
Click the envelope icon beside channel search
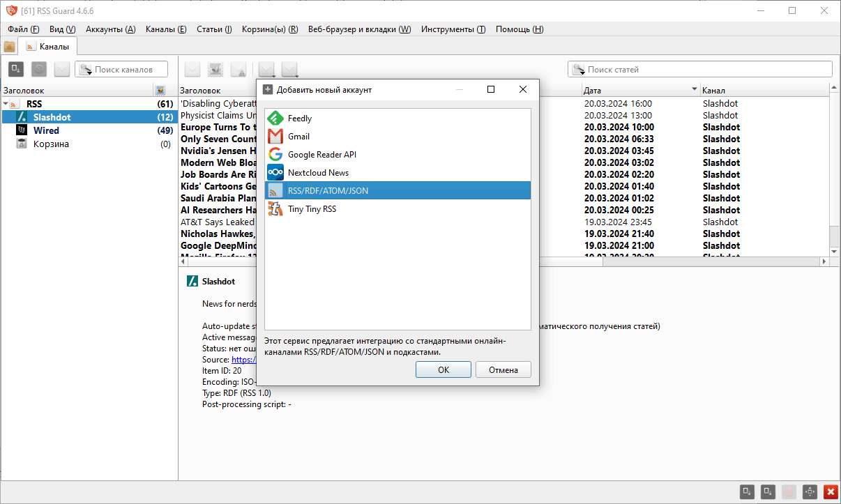point(62,69)
